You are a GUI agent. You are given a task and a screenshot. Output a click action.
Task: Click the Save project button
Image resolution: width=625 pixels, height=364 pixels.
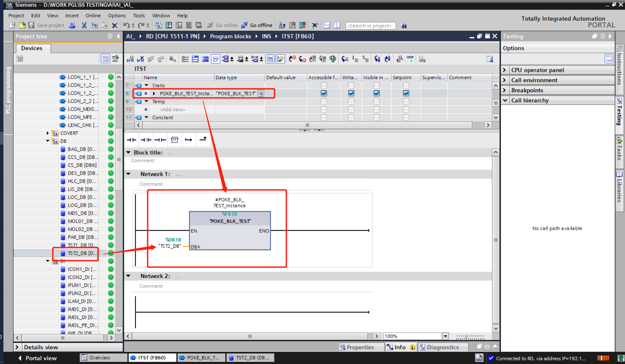tap(47, 25)
